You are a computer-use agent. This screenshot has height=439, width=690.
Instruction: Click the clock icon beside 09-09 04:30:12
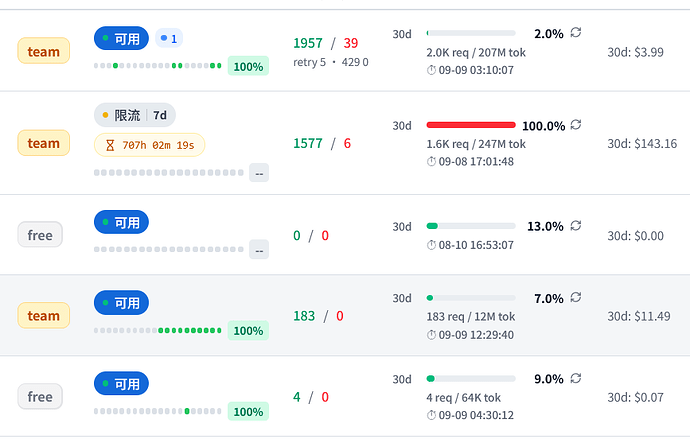tap(431, 415)
